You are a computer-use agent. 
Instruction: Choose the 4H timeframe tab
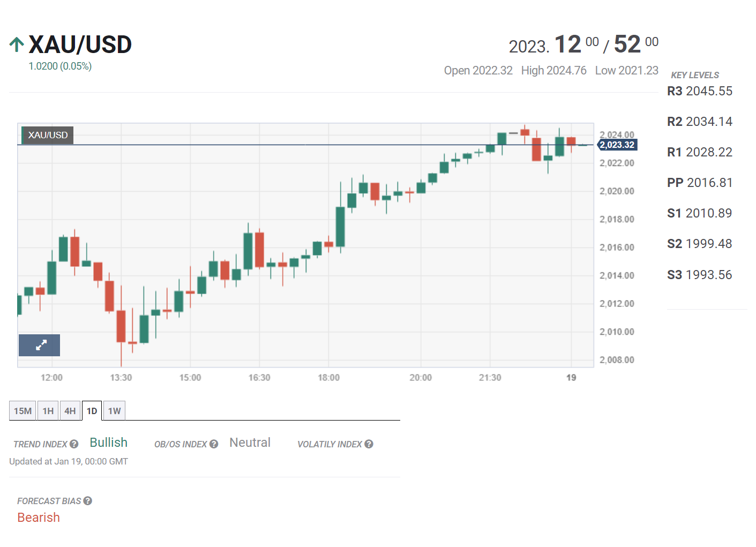pyautogui.click(x=70, y=411)
